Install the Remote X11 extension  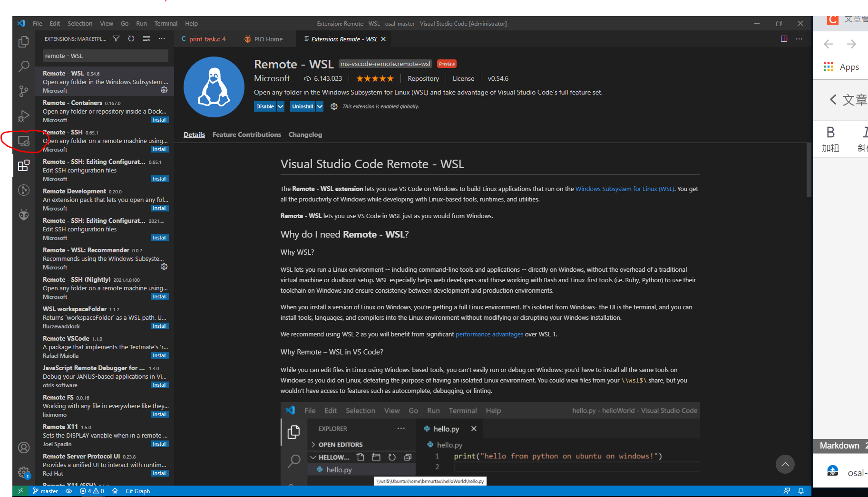pos(160,444)
